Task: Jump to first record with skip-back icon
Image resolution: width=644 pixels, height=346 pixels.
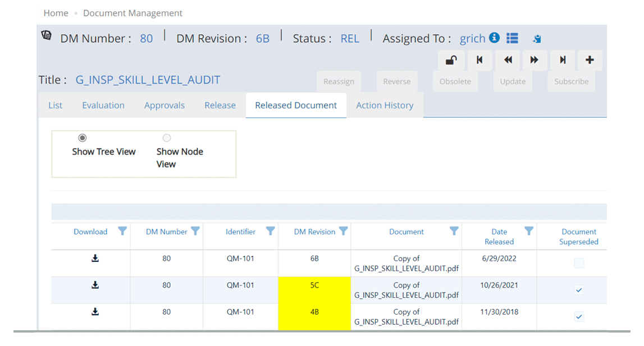Action: [x=479, y=60]
